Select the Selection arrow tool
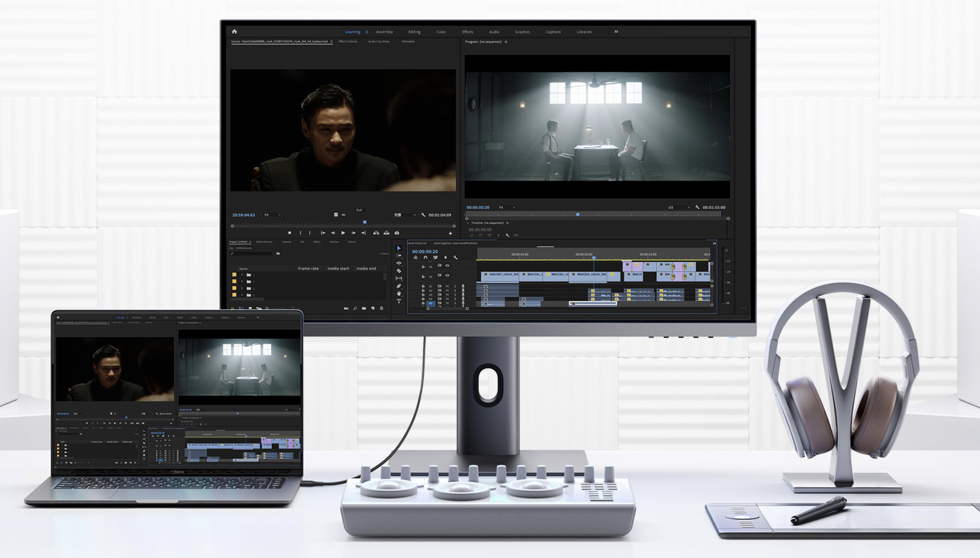The width and height of the screenshot is (980, 558). point(399,248)
